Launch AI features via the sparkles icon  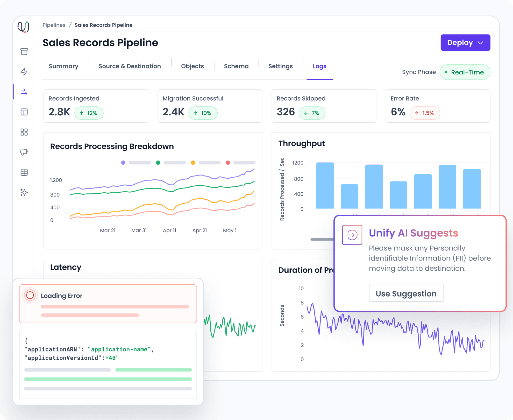[24, 192]
